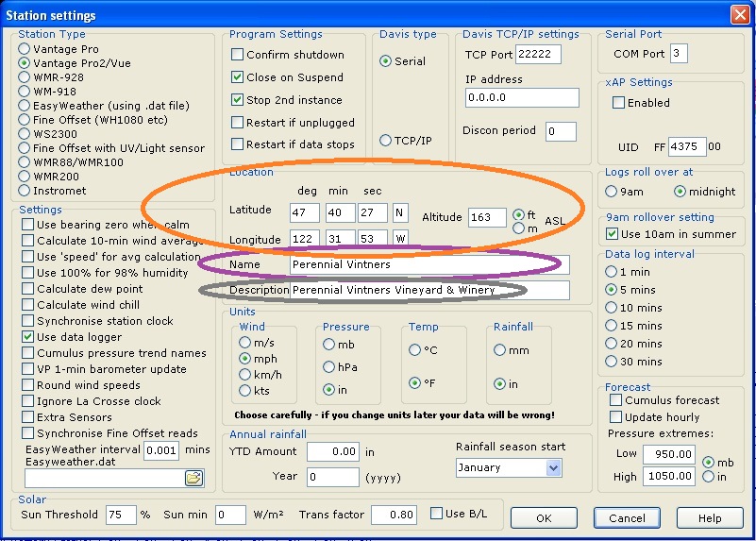Viewport: 756px width, 541px height.
Task: Select TCP/IP as Davis connection type
Action: point(385,141)
